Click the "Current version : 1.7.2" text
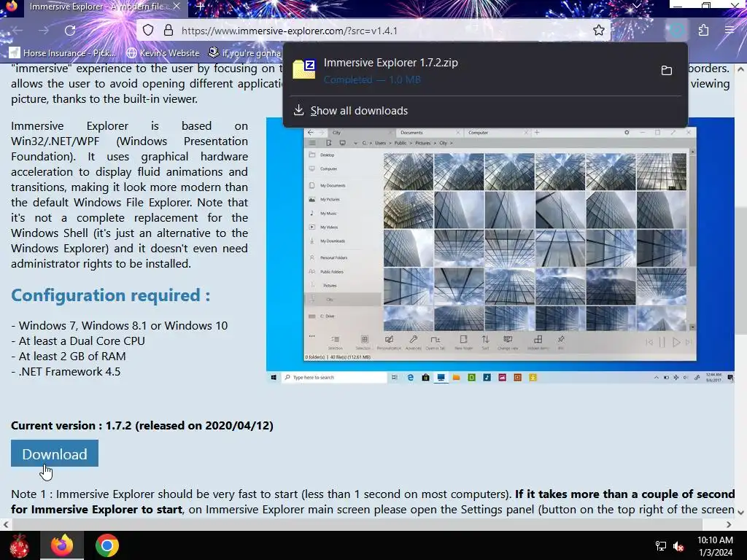Screen dimensions: 747x560 pos(71,425)
